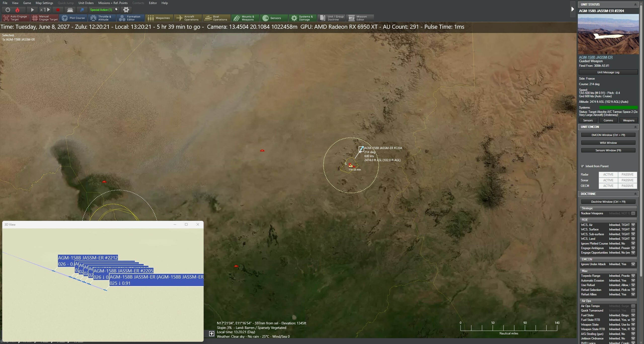Image resolution: width=644 pixels, height=344 pixels.
Task: Set Radar to PASSIVE
Action: click(x=627, y=174)
